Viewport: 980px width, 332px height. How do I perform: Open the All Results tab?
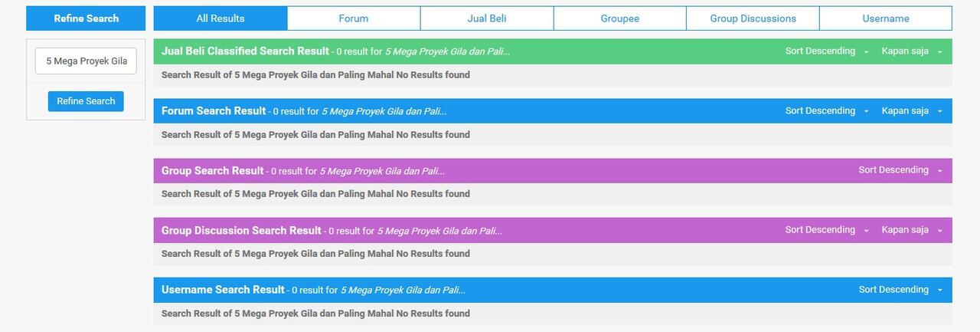point(220,18)
